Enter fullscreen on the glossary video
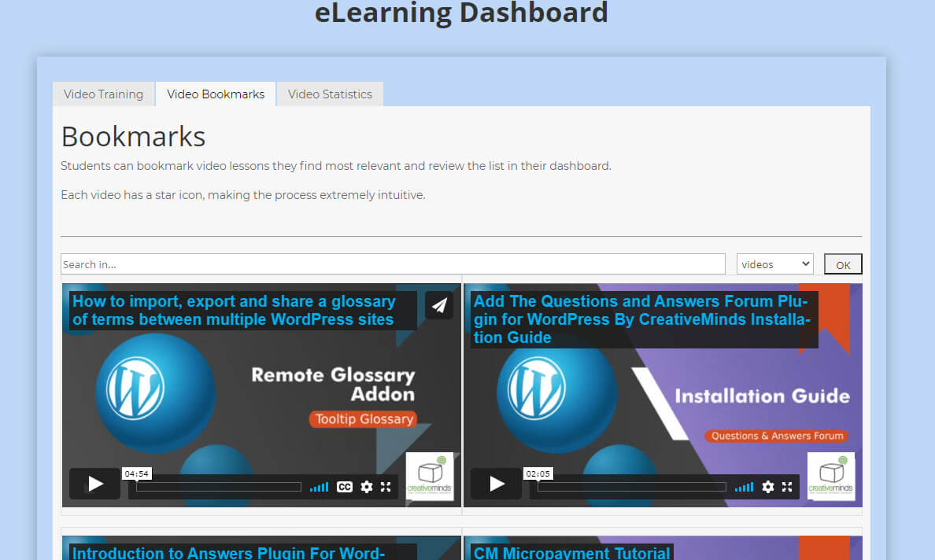Screen dimensions: 935x560 (386, 487)
